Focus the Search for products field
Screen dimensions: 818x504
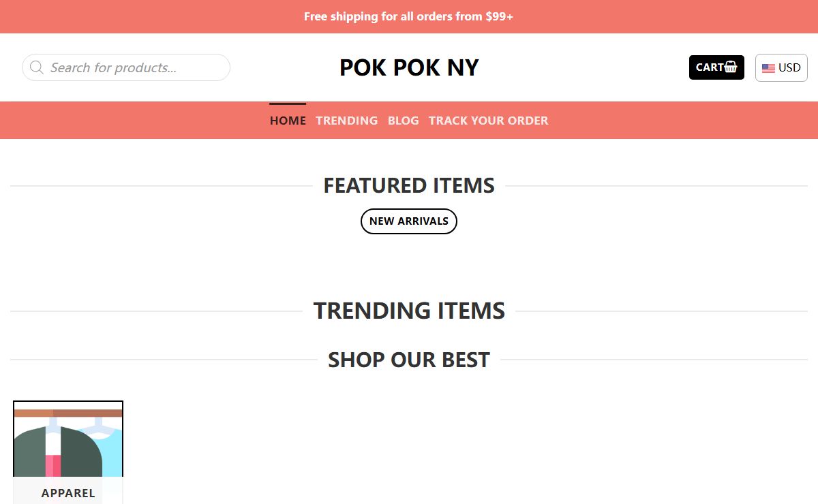(x=126, y=67)
